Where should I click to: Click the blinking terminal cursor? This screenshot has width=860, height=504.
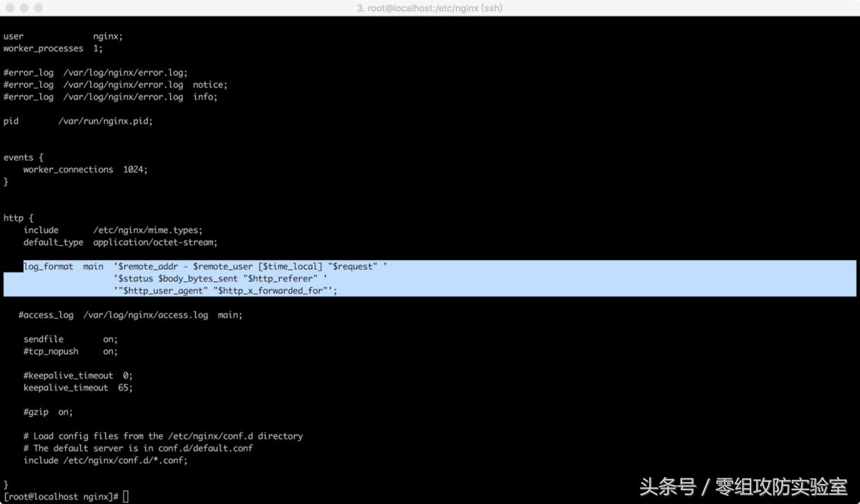point(126,496)
